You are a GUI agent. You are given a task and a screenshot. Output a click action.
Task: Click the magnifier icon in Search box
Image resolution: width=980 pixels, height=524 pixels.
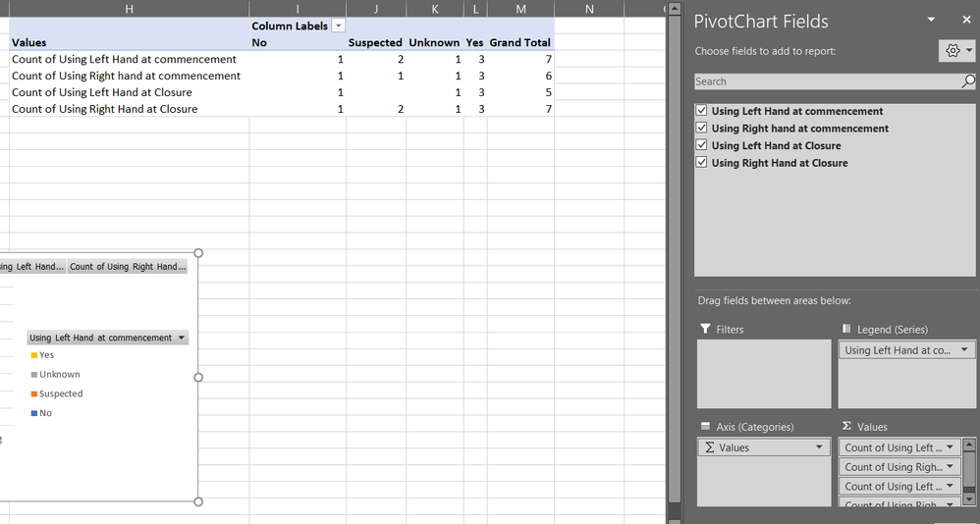point(967,81)
